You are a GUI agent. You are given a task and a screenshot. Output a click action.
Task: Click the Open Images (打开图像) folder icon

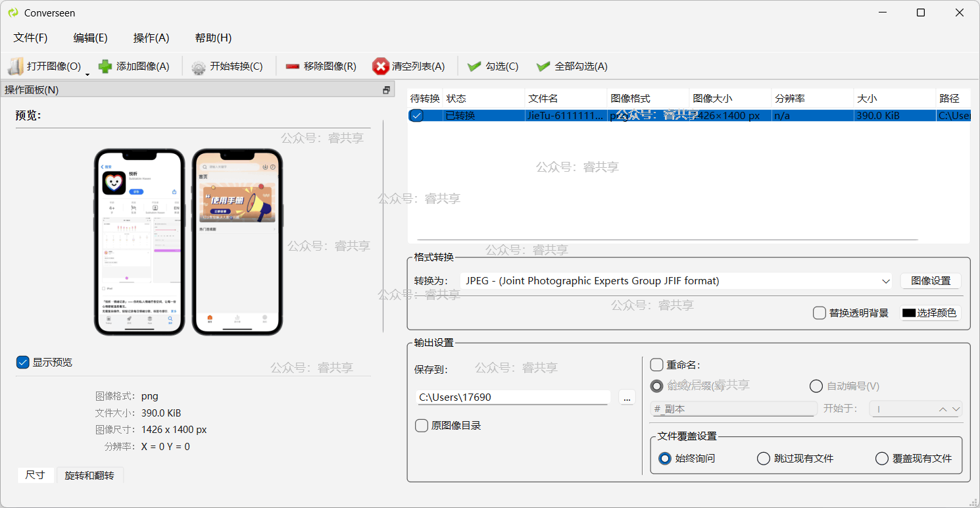[15, 66]
